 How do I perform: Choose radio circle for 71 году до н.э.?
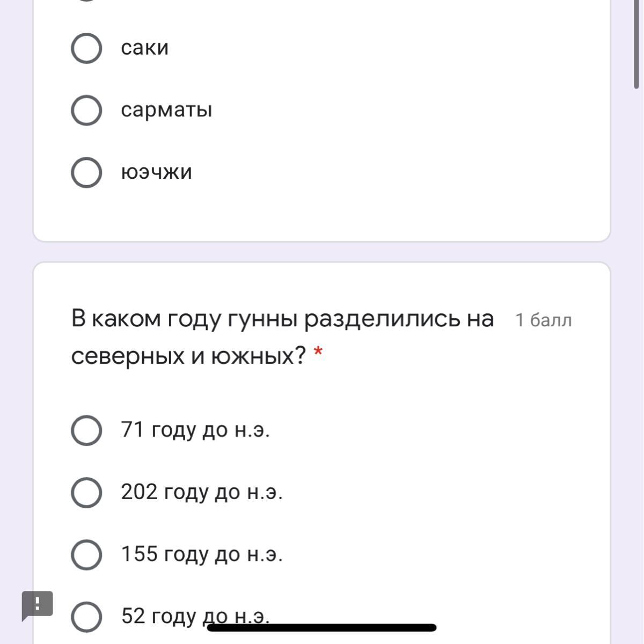86,430
